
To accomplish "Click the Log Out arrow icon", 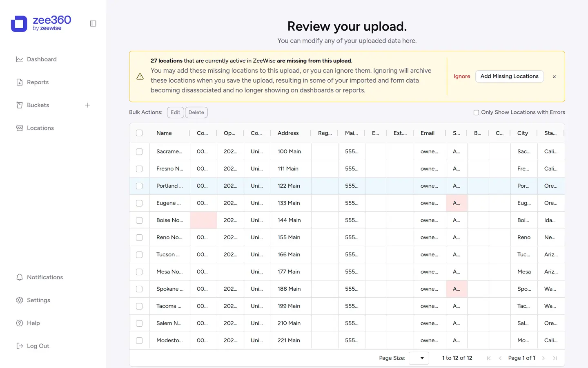I will click(x=19, y=346).
